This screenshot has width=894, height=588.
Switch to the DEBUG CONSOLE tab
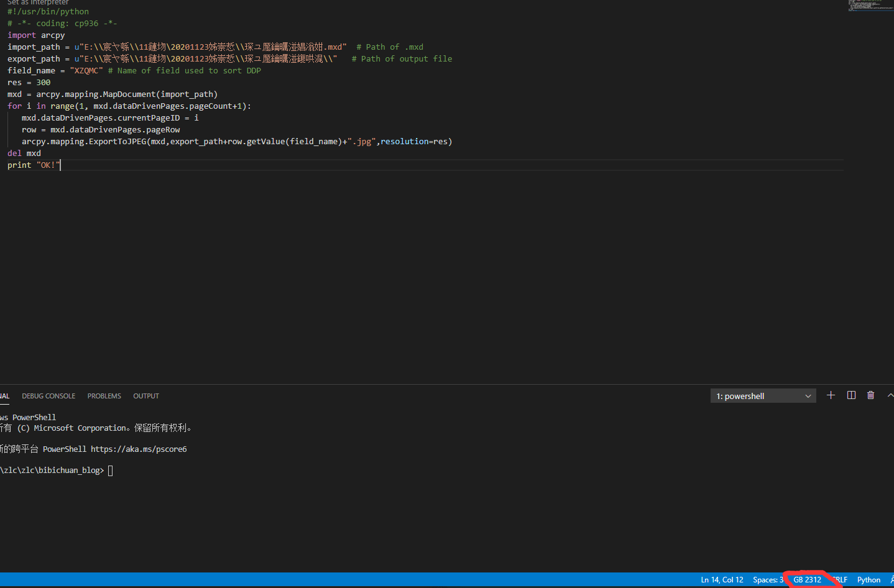[x=48, y=396]
